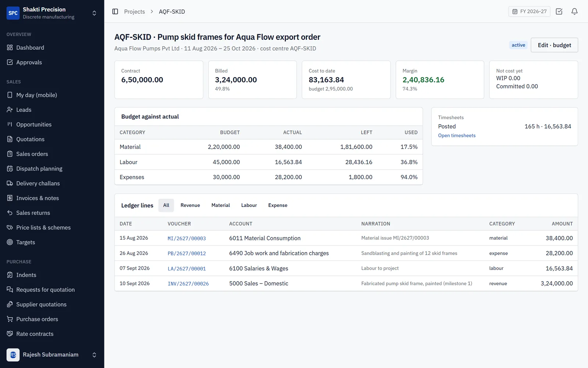Open the tasks checkbox icon in header
The image size is (588, 368).
[x=559, y=11]
